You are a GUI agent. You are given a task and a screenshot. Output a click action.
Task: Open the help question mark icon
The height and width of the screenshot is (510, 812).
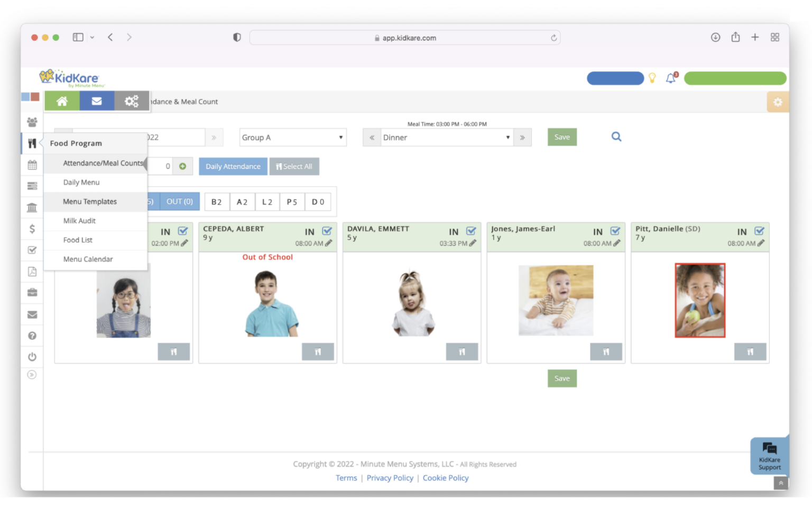pyautogui.click(x=32, y=335)
